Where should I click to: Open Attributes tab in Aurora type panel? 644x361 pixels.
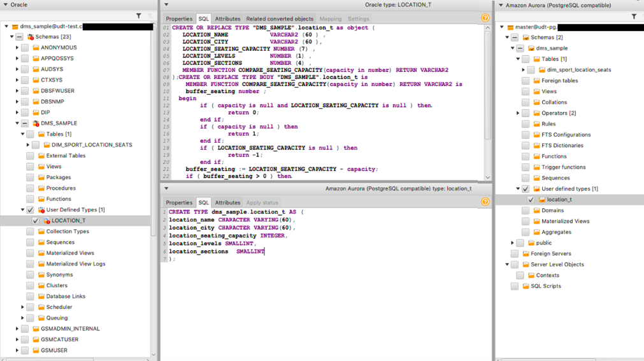point(227,202)
